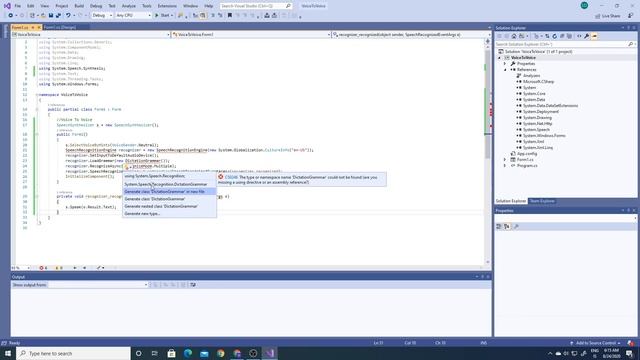Click the errors count indicator in editor
640x360 pixels.
[43, 268]
